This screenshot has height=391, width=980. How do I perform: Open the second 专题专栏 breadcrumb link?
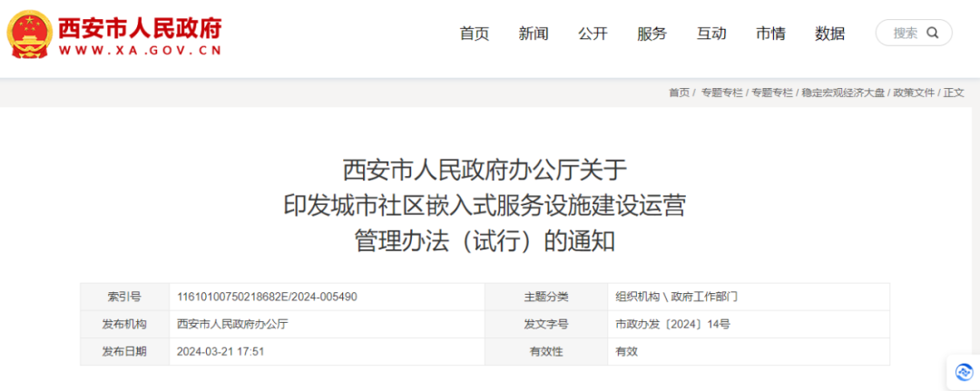(772, 93)
